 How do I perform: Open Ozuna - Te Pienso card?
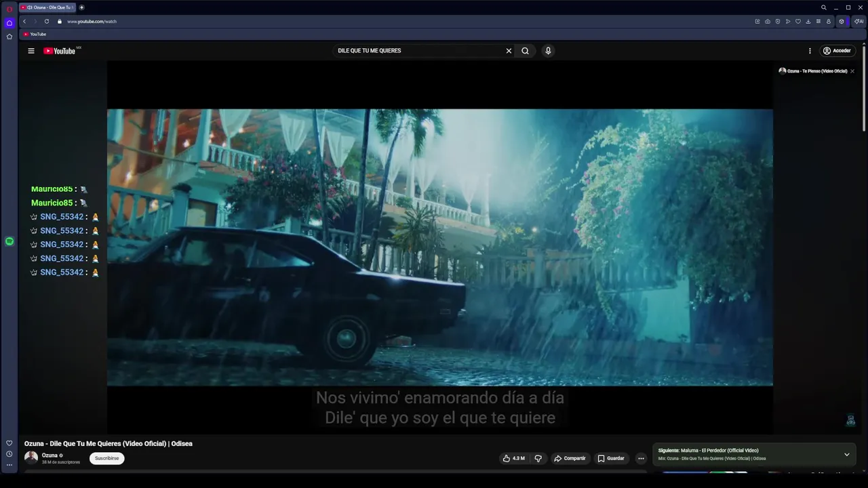click(813, 71)
